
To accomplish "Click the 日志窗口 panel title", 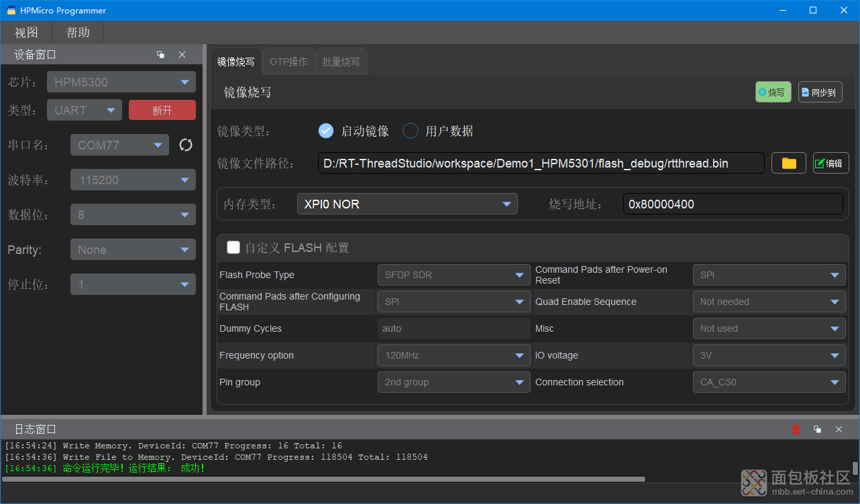I will 36,429.
